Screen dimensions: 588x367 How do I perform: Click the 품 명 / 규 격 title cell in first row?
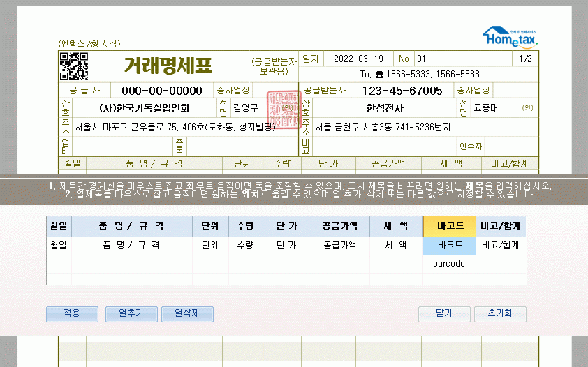[131, 246]
